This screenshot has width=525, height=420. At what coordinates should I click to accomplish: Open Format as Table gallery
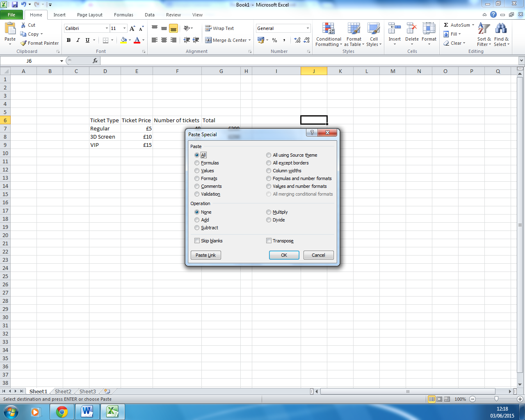354,35
